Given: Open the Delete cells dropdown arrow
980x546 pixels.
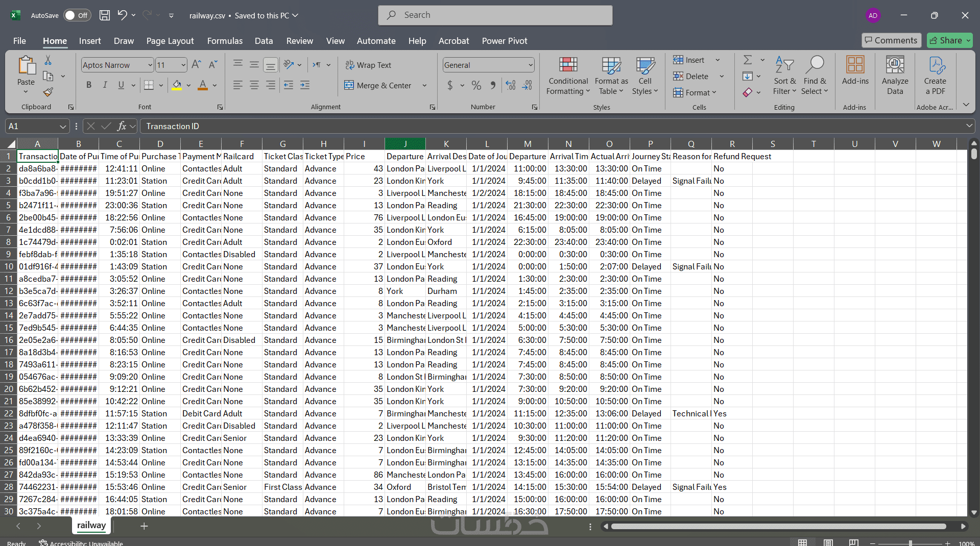Looking at the screenshot, I should point(722,77).
